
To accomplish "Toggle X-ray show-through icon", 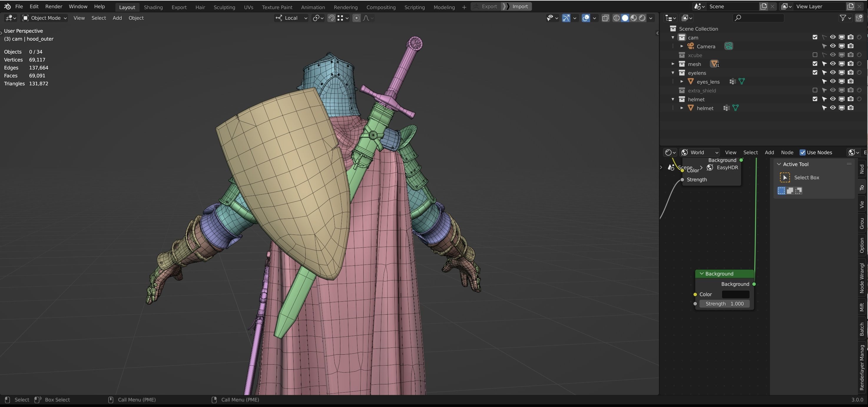I will point(606,18).
